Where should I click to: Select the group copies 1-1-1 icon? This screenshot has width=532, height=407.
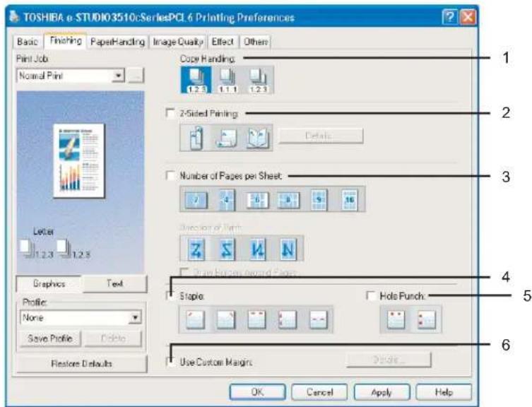click(x=227, y=80)
